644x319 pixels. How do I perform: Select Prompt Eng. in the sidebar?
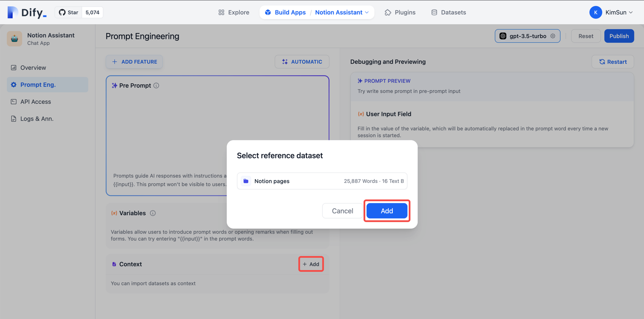(47, 85)
